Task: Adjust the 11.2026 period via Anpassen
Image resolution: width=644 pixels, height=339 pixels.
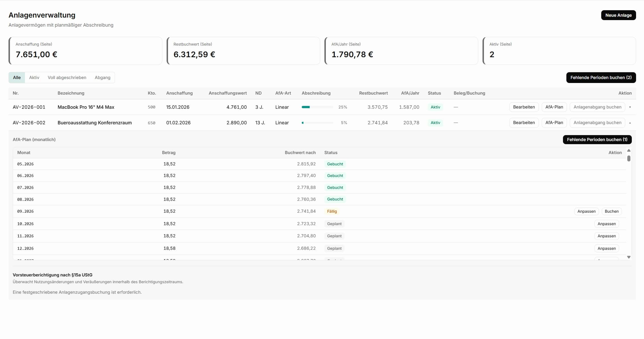Action: point(607,236)
